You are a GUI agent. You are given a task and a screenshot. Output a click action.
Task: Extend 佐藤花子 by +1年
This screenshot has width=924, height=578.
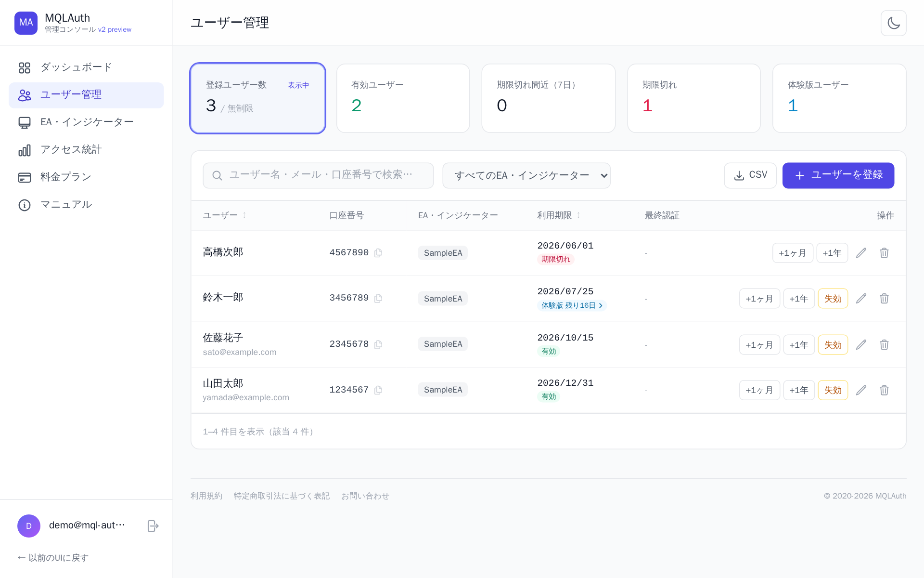tap(799, 345)
